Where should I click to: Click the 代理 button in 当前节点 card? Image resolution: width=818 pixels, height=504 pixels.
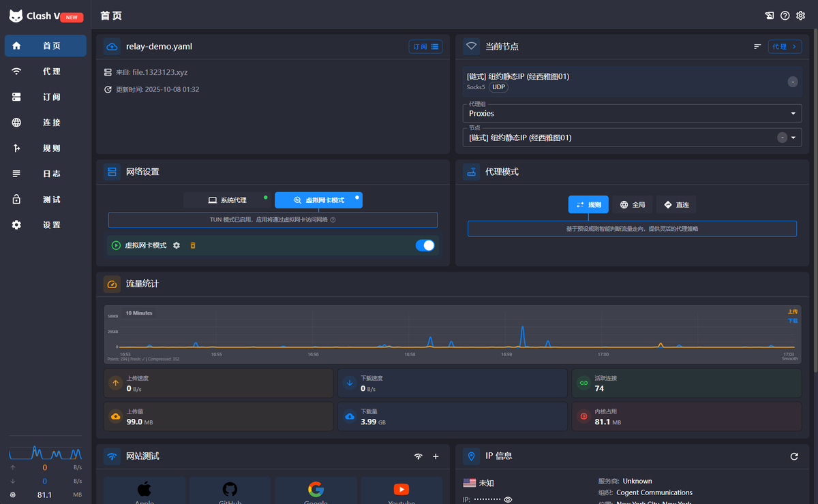tap(785, 46)
